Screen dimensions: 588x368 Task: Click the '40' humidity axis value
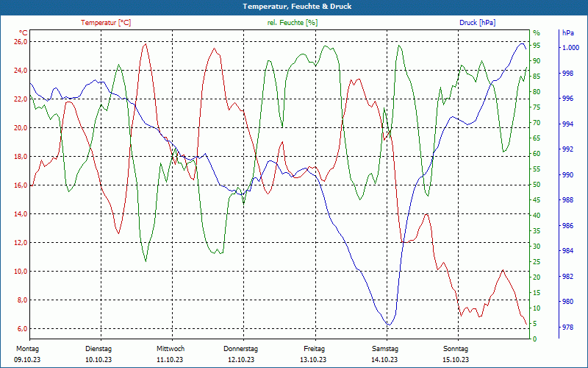(537, 216)
